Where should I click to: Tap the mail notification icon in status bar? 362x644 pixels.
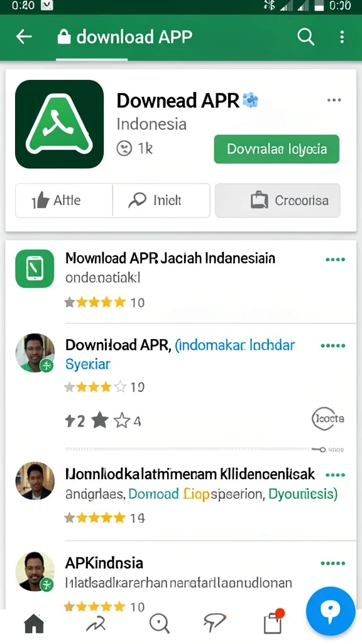[48, 6]
